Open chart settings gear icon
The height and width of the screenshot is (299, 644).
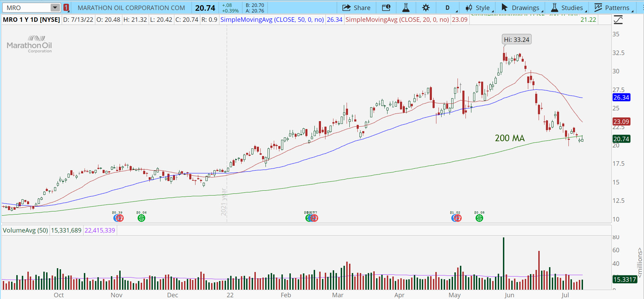coord(426,8)
